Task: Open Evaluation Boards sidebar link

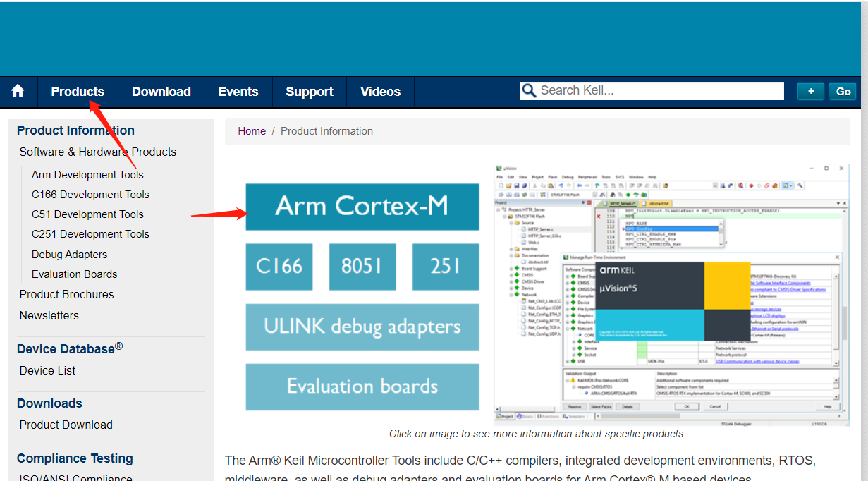Action: 75,274
